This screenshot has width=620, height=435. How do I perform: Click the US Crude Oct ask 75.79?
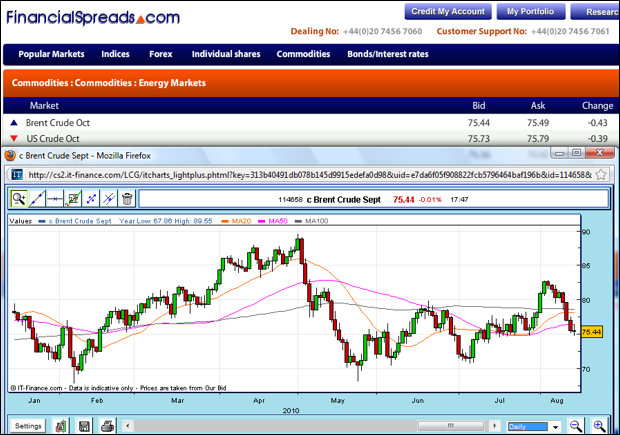pos(538,138)
